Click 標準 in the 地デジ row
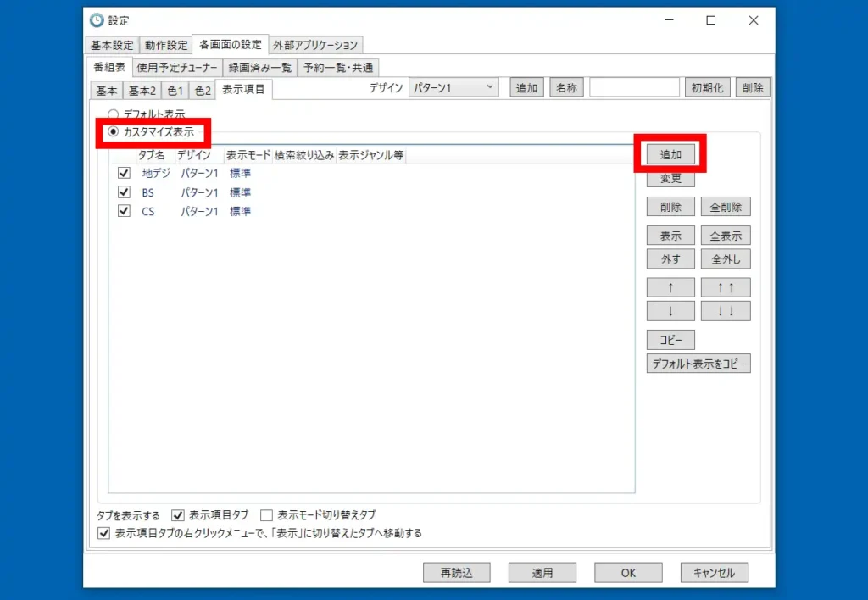The width and height of the screenshot is (868, 600). [240, 173]
